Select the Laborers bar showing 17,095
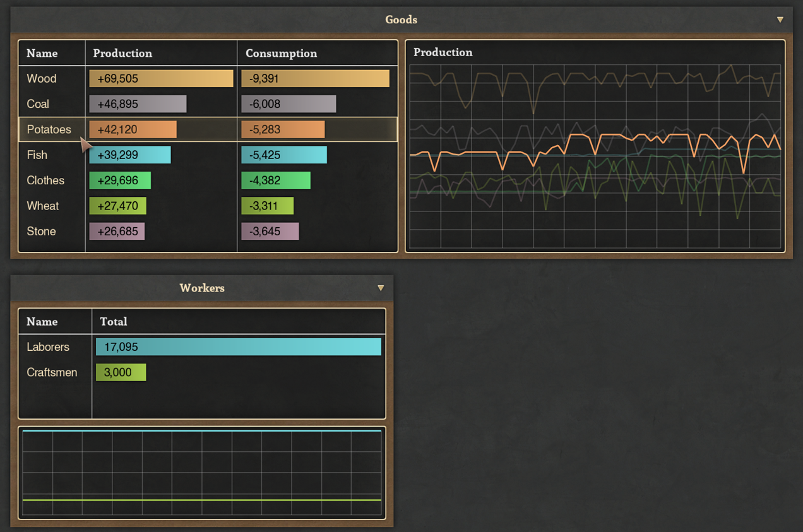Screen dimensions: 803x532 pyautogui.click(x=238, y=347)
